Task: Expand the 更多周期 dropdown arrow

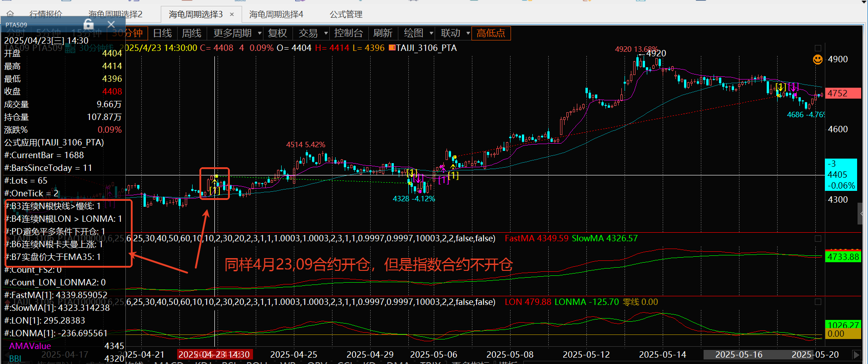Action: pos(260,33)
